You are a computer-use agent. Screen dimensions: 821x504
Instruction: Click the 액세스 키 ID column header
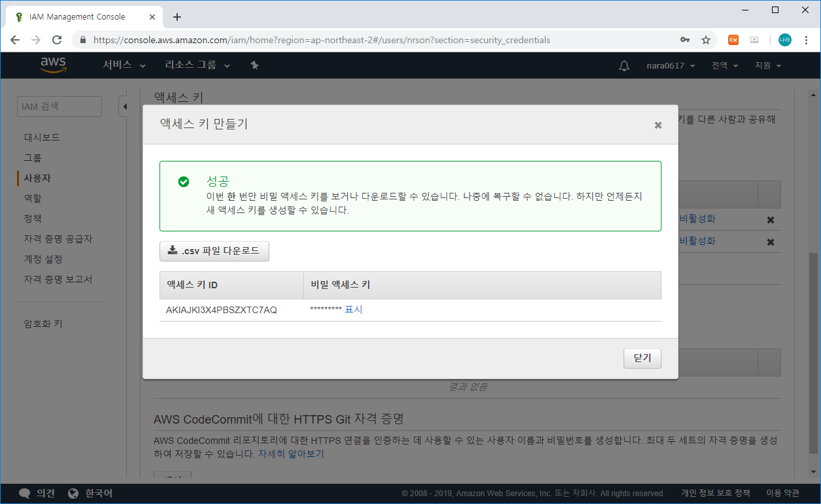[231, 285]
